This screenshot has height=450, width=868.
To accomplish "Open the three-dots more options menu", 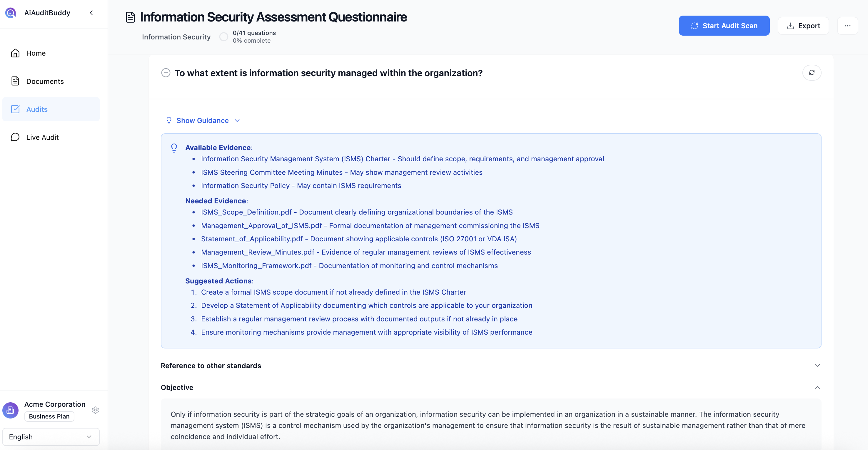I will pos(847,26).
